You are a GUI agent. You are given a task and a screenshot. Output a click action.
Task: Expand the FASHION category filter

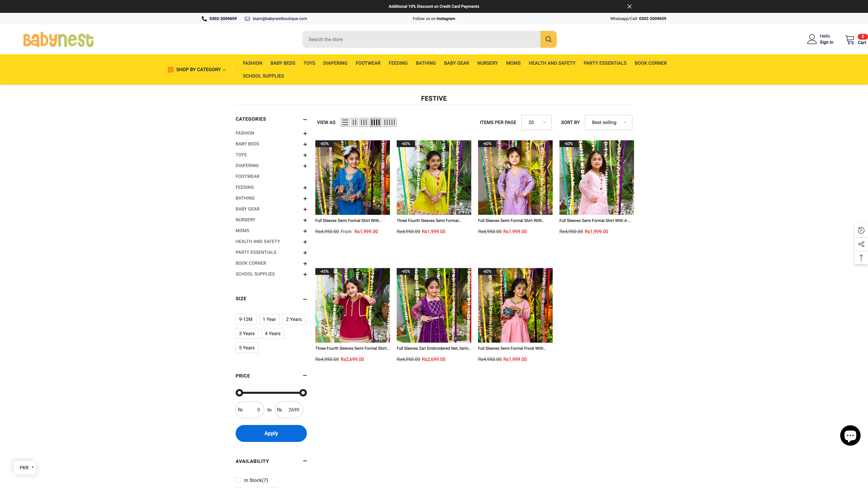coord(305,133)
